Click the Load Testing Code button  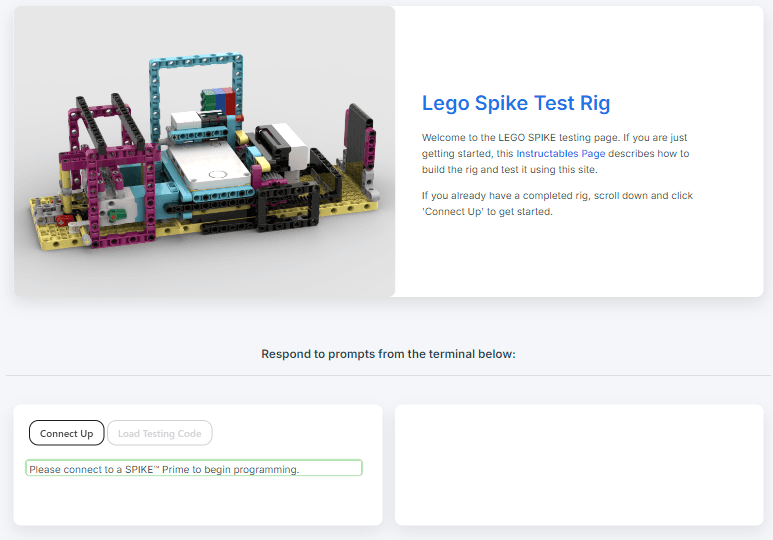[160, 433]
